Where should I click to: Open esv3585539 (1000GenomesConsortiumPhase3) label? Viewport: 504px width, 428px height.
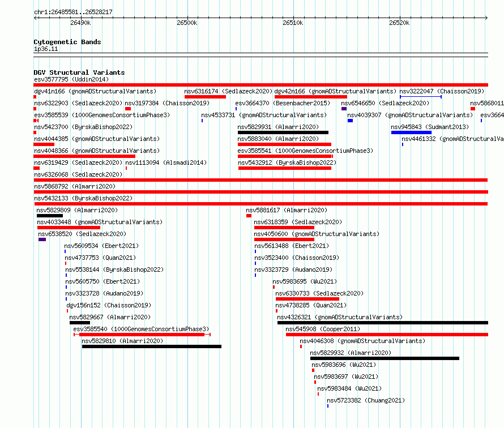tap(102, 115)
